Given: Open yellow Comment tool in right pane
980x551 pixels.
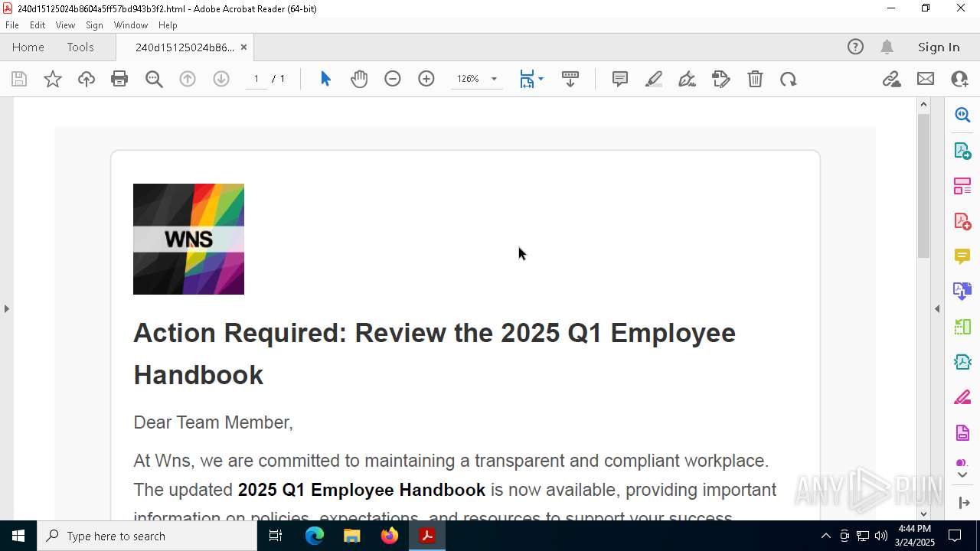Looking at the screenshot, I should click(x=962, y=256).
